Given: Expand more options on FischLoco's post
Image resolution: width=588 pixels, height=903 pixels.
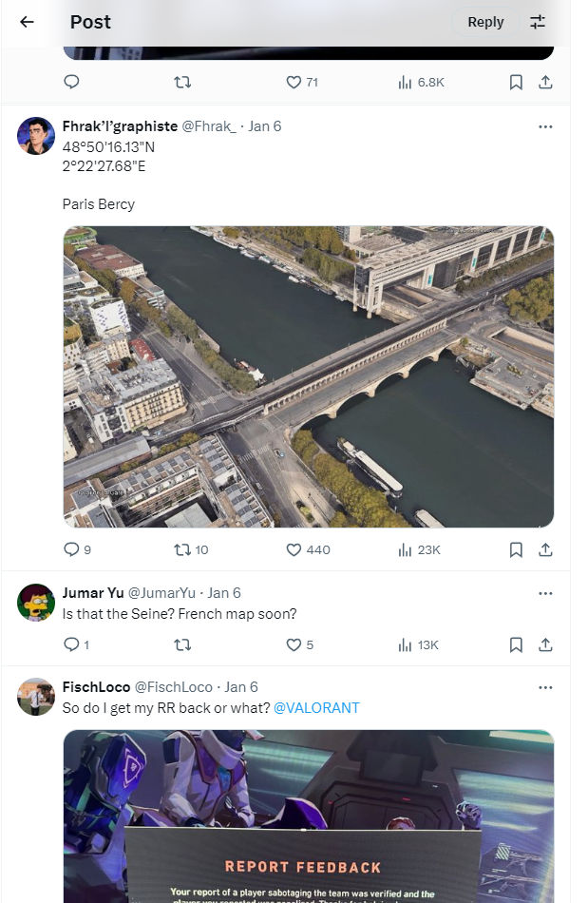Looking at the screenshot, I should click(x=545, y=687).
